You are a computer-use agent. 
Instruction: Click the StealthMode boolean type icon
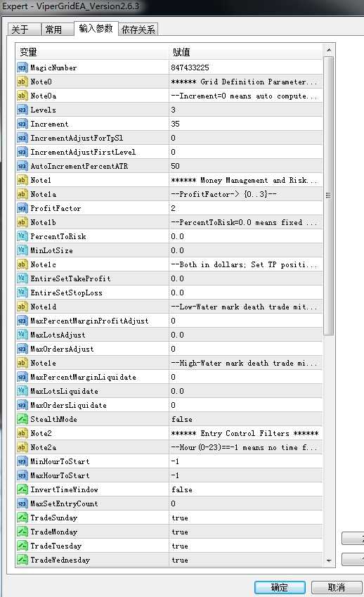(x=22, y=419)
